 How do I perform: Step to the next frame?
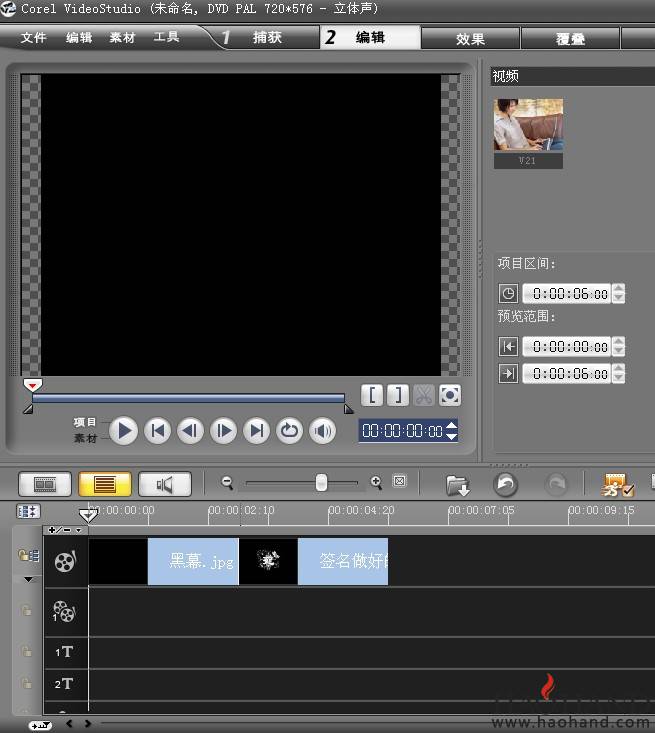(223, 431)
